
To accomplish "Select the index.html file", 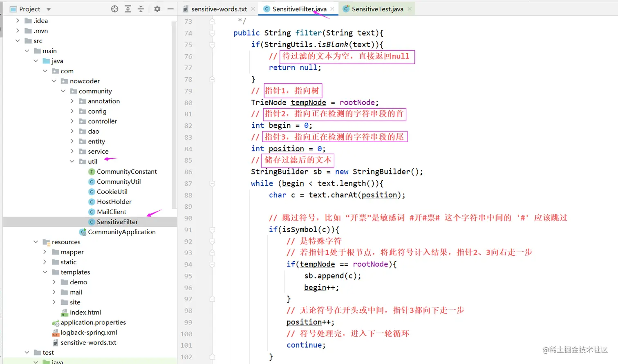I will click(x=85, y=312).
